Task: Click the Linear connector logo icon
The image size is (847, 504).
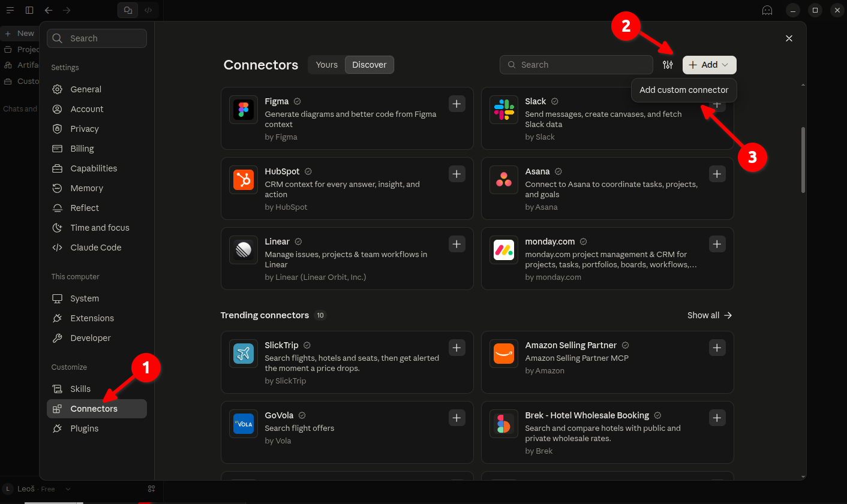Action: (244, 249)
